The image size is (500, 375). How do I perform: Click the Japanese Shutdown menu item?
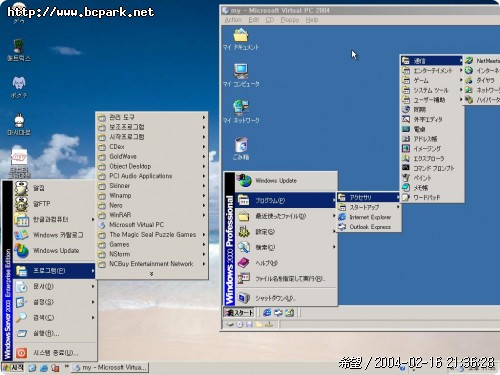point(286,298)
